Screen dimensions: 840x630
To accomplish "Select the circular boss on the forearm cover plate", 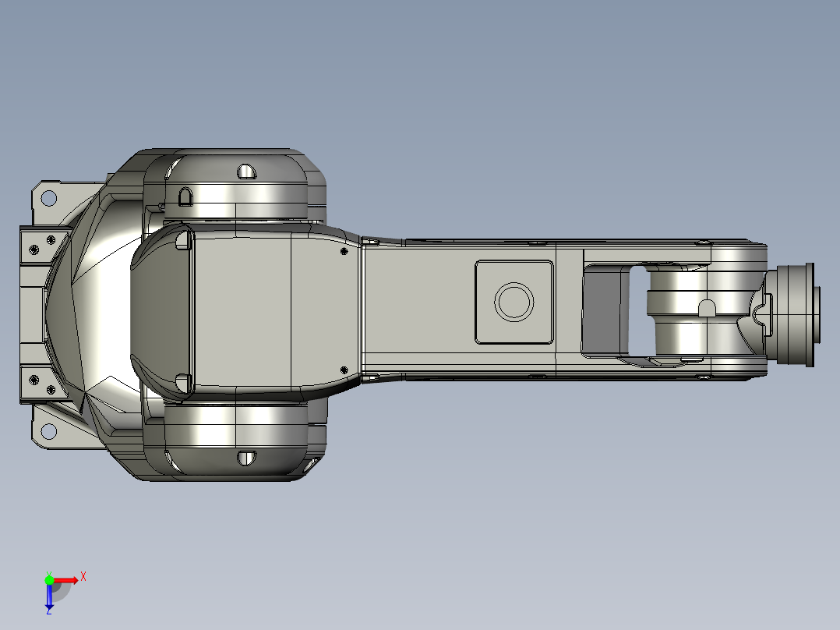I will pyautogui.click(x=514, y=302).
